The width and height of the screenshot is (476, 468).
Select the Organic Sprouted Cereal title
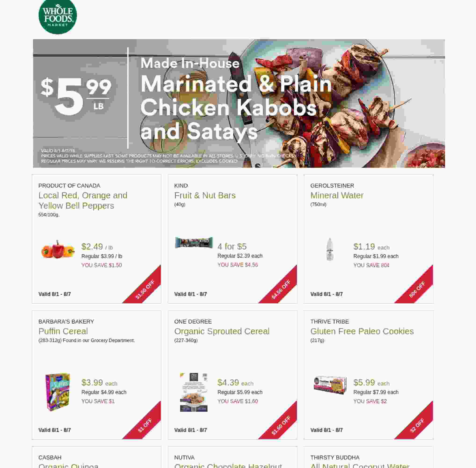point(222,331)
